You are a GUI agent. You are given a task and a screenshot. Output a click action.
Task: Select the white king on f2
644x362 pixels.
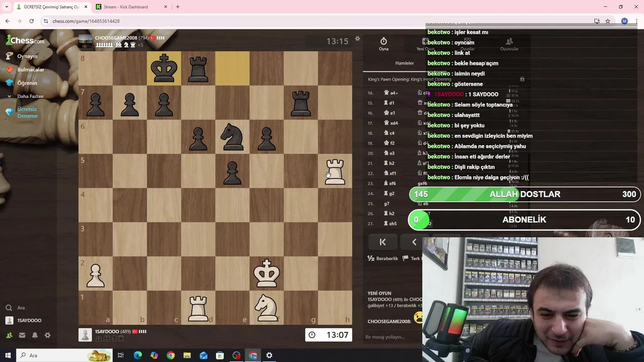click(x=267, y=274)
